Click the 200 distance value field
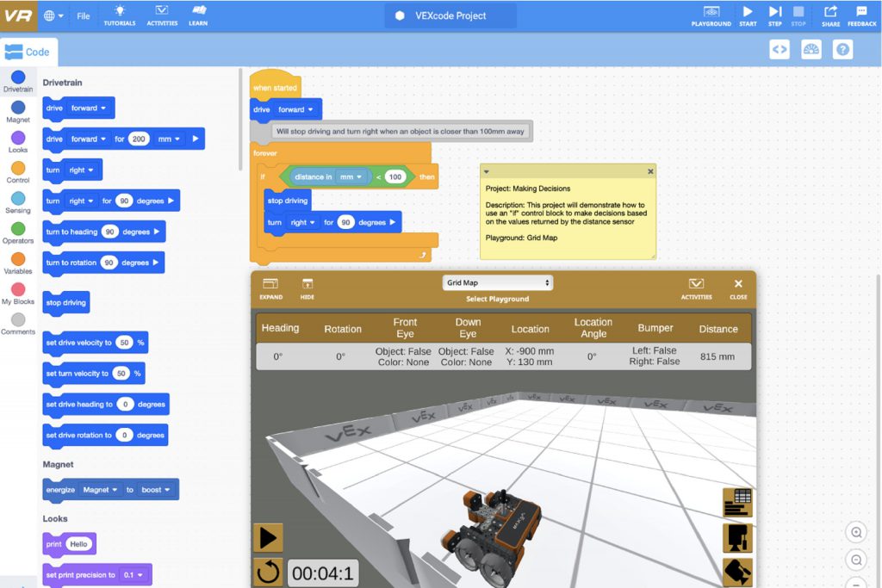The image size is (882, 588). pos(139,139)
